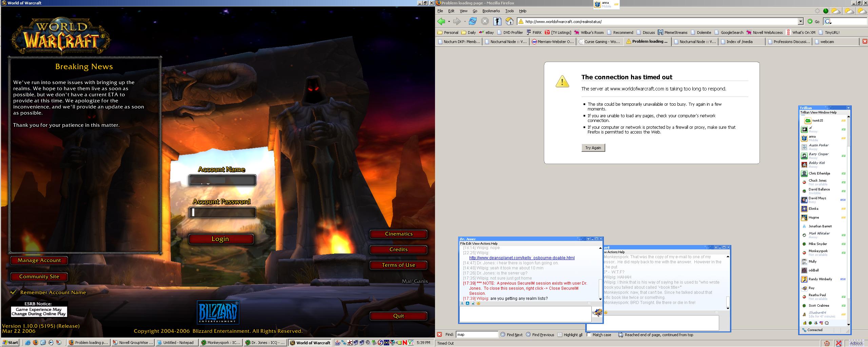Open the eBay bookmark
Viewport: 868px width, 347px height.
coord(486,33)
